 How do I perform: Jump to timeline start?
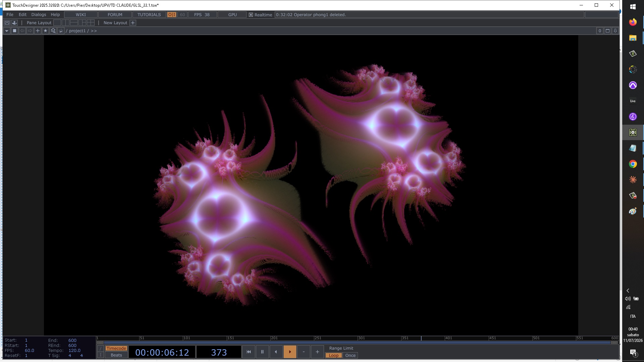249,352
